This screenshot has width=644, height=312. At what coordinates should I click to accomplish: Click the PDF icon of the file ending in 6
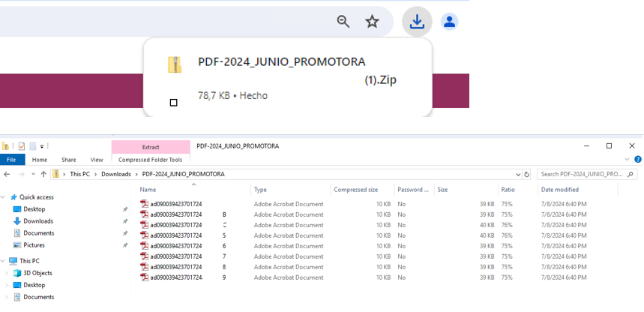pyautogui.click(x=144, y=246)
